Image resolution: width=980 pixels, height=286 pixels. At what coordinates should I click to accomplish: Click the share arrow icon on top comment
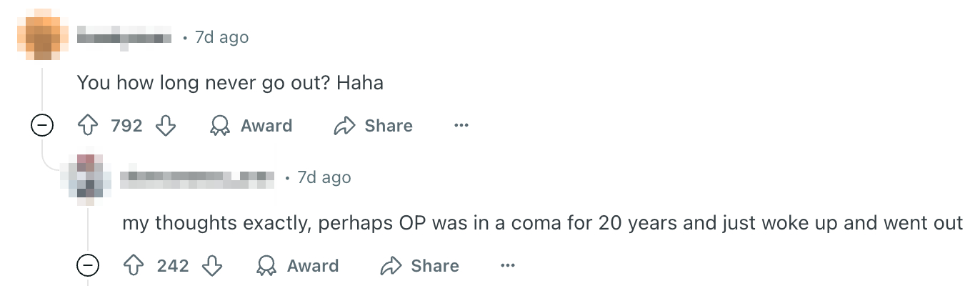344,126
